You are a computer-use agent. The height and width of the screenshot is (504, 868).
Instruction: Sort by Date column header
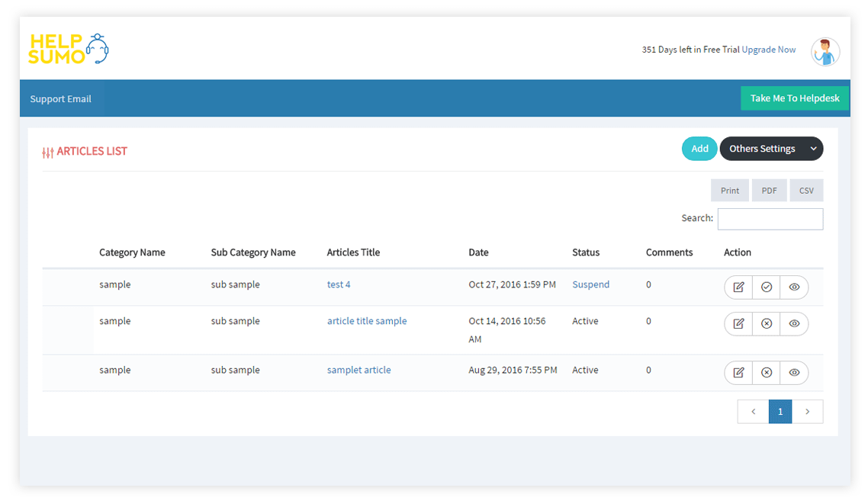[x=478, y=252]
